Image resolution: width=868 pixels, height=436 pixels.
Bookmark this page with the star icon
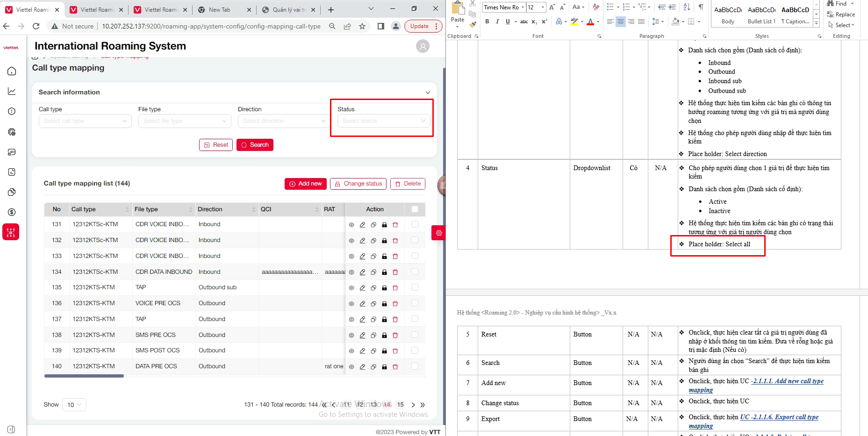(362, 26)
